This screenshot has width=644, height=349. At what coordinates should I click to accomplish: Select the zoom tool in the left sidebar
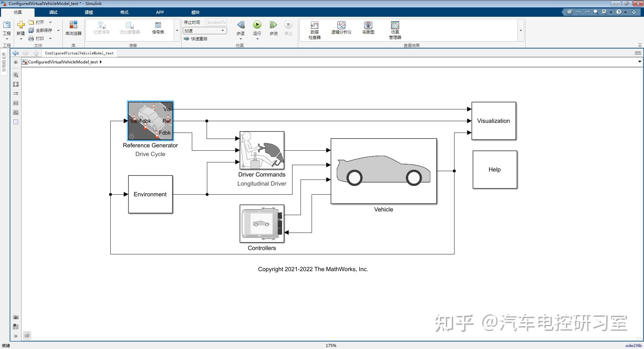pos(15,75)
